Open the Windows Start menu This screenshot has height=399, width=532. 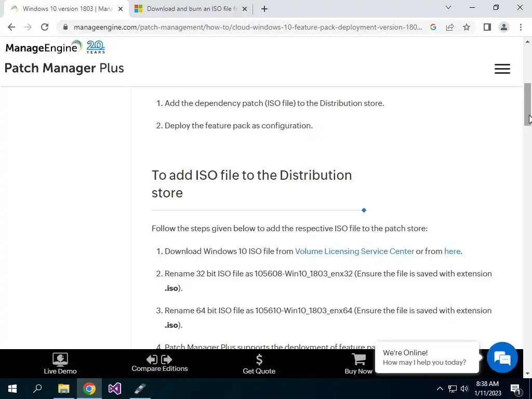(x=12, y=389)
